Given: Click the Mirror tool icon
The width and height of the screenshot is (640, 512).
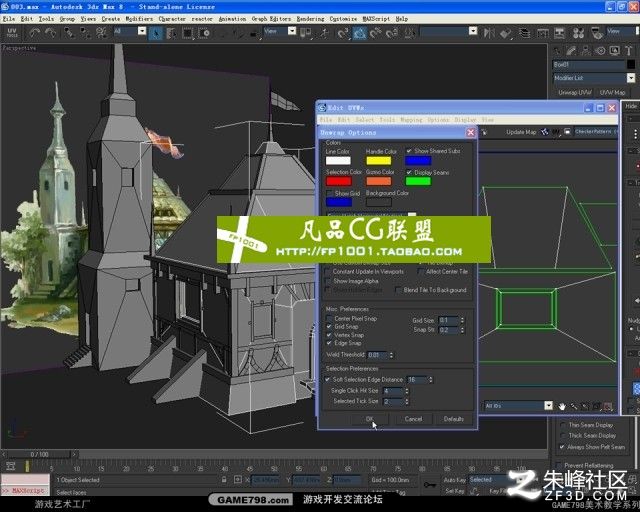Looking at the screenshot, I should click(489, 33).
